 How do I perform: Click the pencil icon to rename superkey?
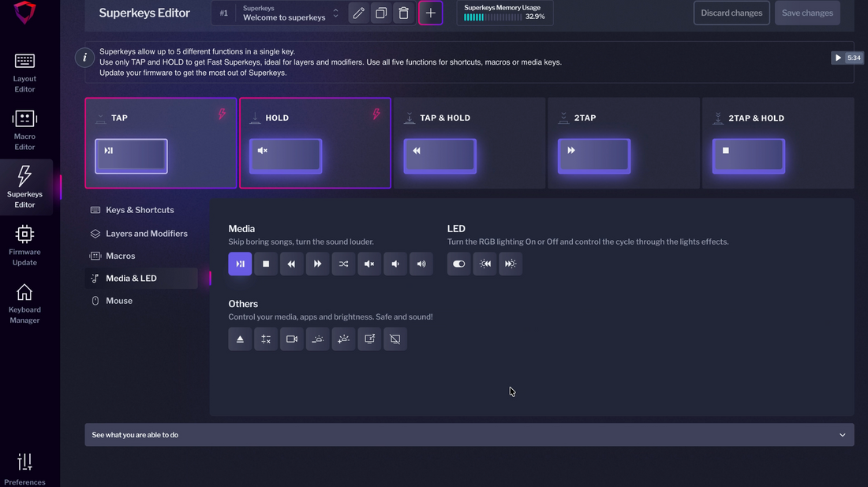point(358,13)
